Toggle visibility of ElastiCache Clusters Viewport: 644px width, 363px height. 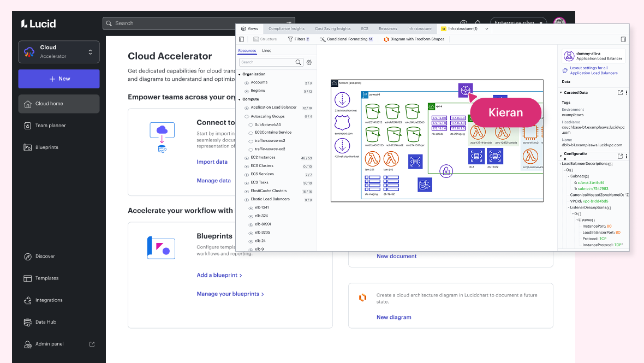(x=247, y=192)
